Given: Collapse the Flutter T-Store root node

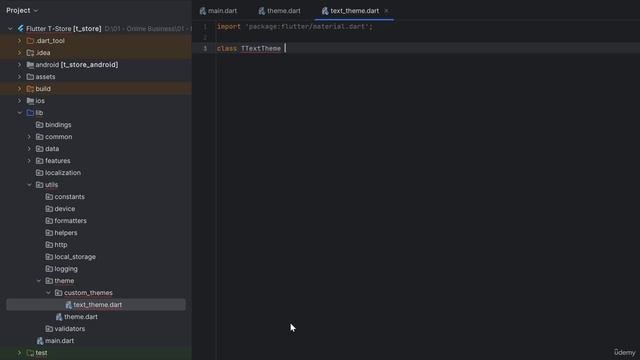Looking at the screenshot, I should click(x=10, y=29).
